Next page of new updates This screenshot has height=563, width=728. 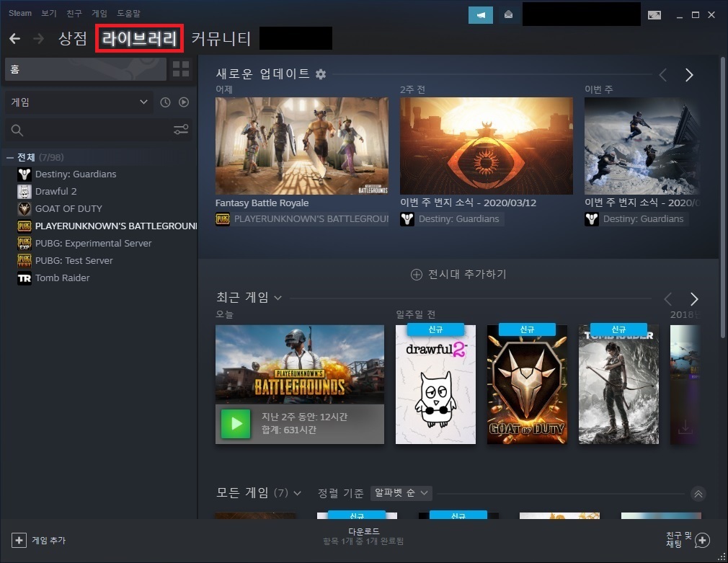coord(690,75)
